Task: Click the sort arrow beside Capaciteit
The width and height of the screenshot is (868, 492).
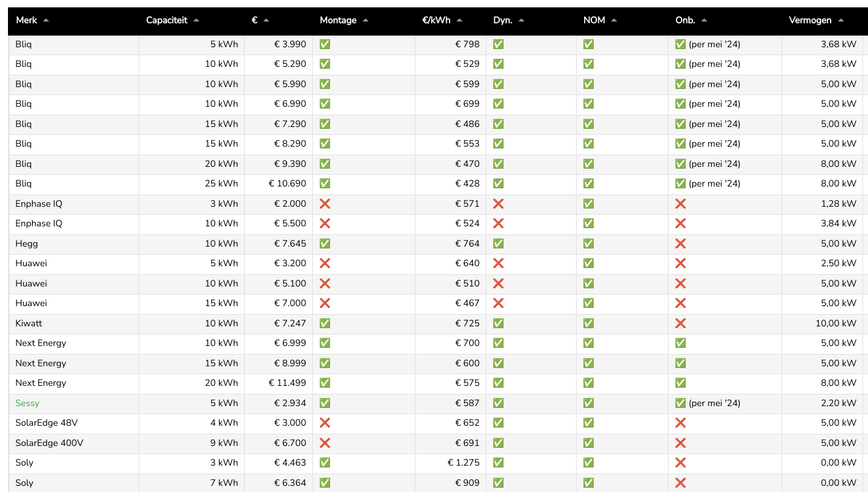Action: 196,20
